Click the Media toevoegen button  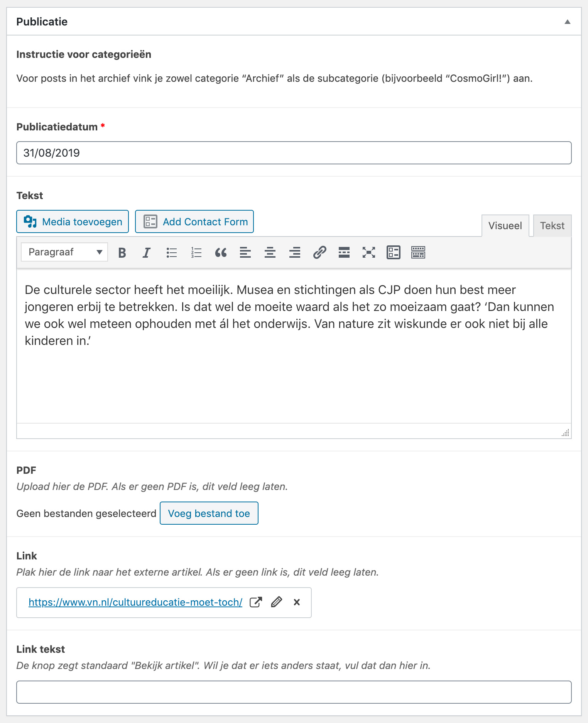tap(73, 222)
